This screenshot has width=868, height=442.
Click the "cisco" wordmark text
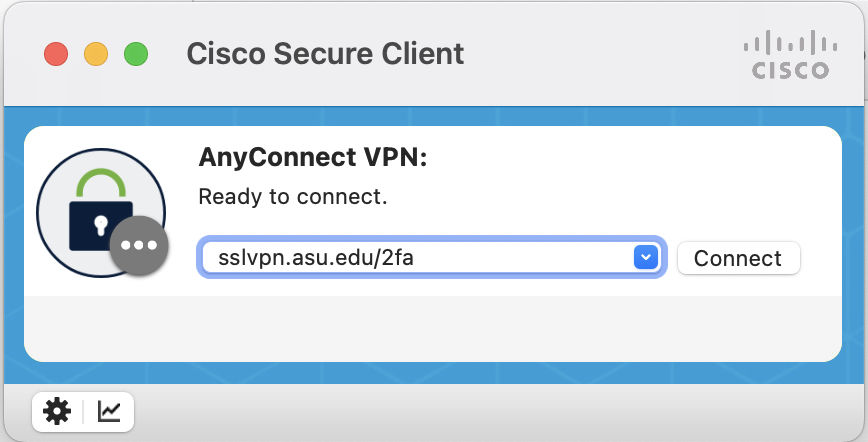pos(790,71)
